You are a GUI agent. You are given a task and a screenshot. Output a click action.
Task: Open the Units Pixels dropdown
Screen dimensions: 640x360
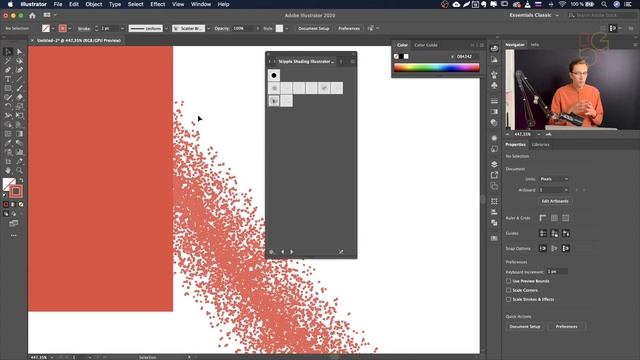click(x=554, y=179)
